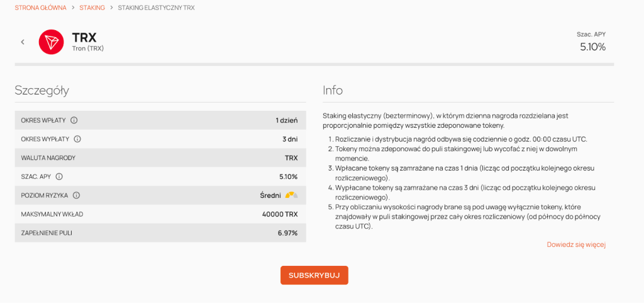Click the Szczegóły section heading
Image resolution: width=644 pixels, height=303 pixels.
pos(42,90)
